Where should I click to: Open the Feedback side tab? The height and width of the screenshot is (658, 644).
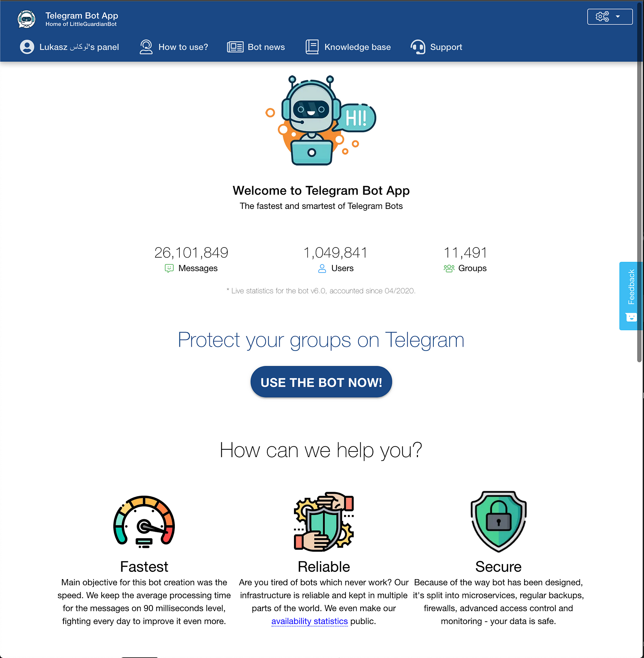pos(631,296)
